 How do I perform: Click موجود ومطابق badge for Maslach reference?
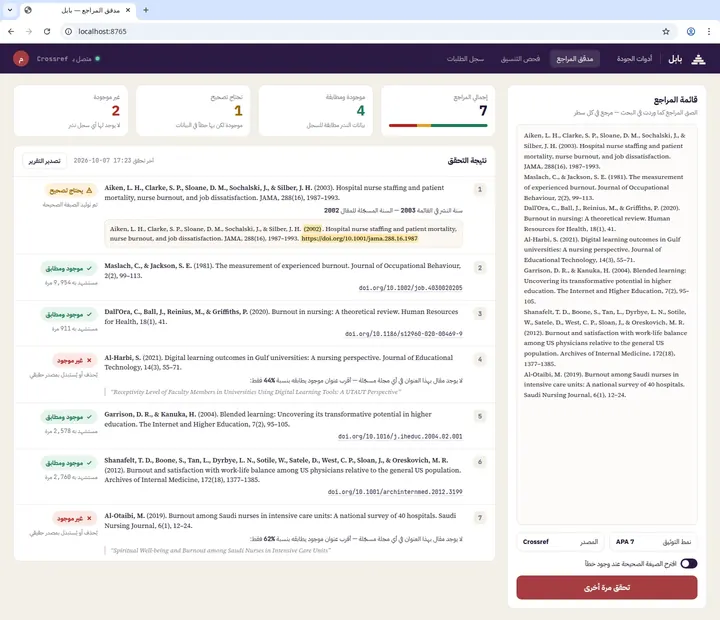(69, 268)
